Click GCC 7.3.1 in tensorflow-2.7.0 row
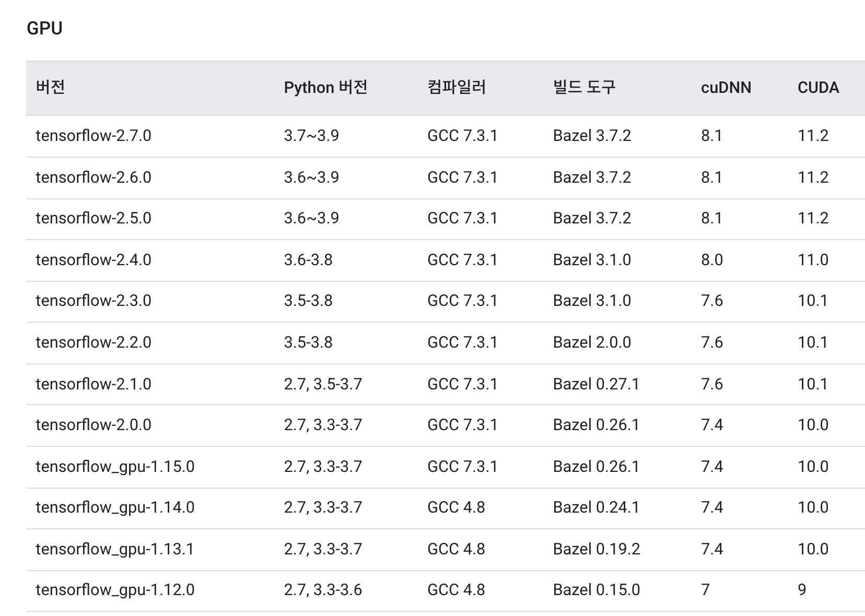Viewport: 865px width, 616px height. click(x=462, y=136)
